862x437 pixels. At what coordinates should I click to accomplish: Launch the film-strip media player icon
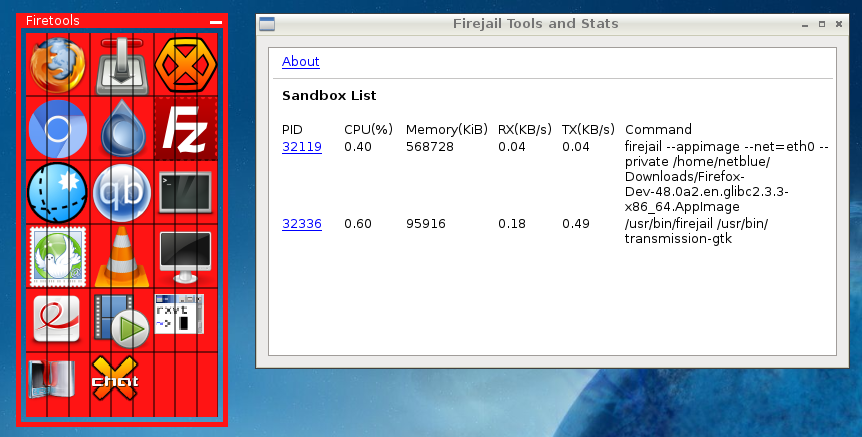point(121,322)
